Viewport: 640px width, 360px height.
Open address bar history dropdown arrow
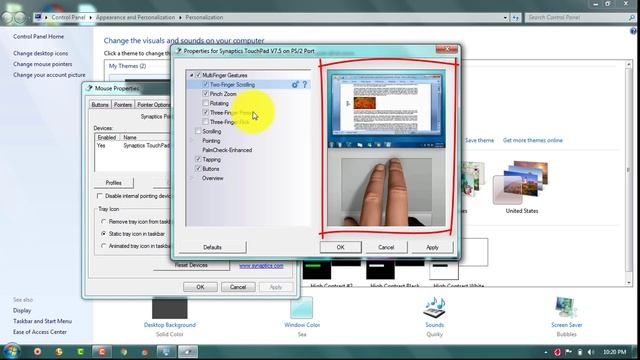coord(505,18)
